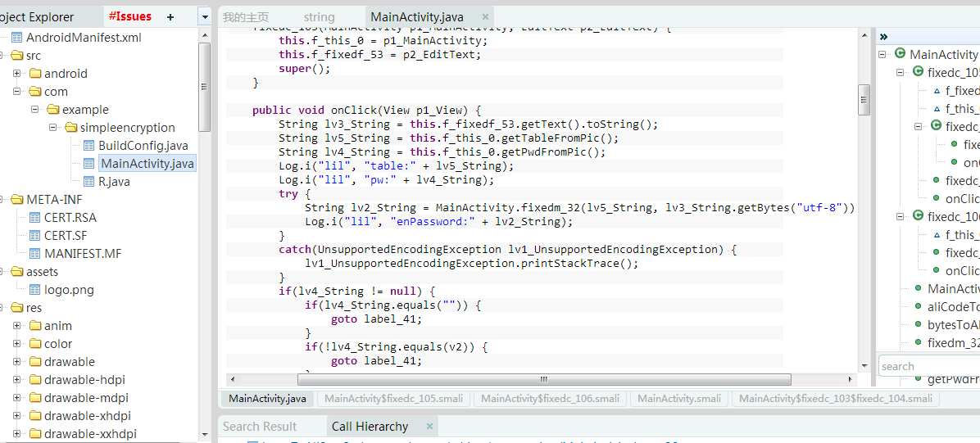The width and height of the screenshot is (980, 443).
Task: Click the code line 'Log.i("lil", "pw:" + lv4_String);'
Action: pyautogui.click(x=386, y=180)
